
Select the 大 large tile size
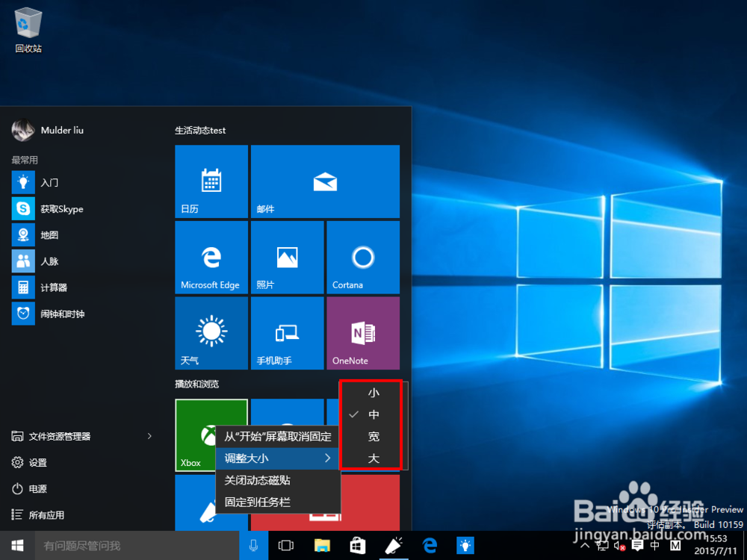tap(373, 458)
